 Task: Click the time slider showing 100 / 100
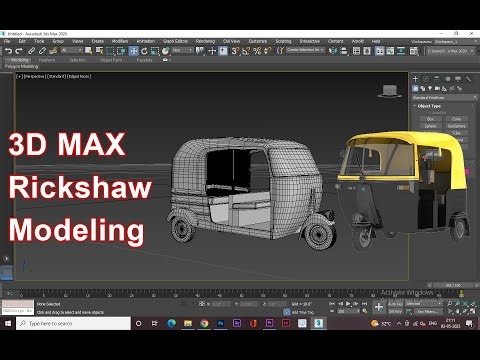pyautogui.click(x=453, y=285)
